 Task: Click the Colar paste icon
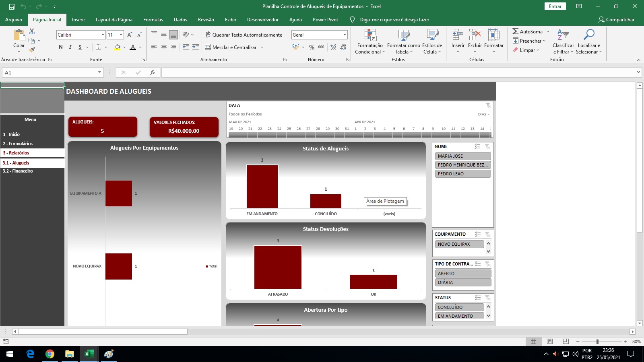click(x=19, y=35)
